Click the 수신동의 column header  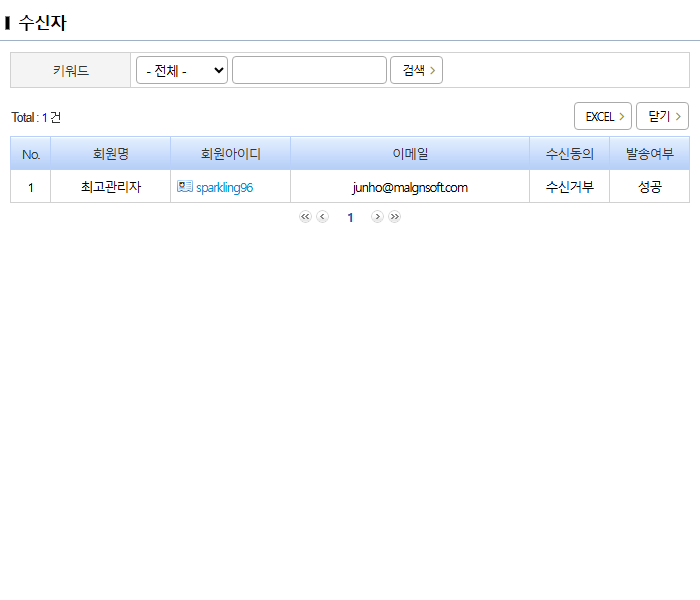(570, 154)
